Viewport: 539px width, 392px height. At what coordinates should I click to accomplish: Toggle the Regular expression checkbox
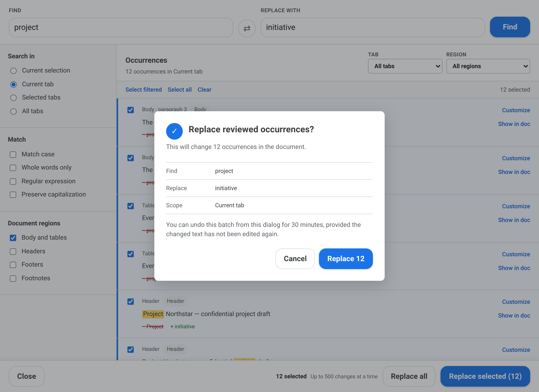(13, 182)
